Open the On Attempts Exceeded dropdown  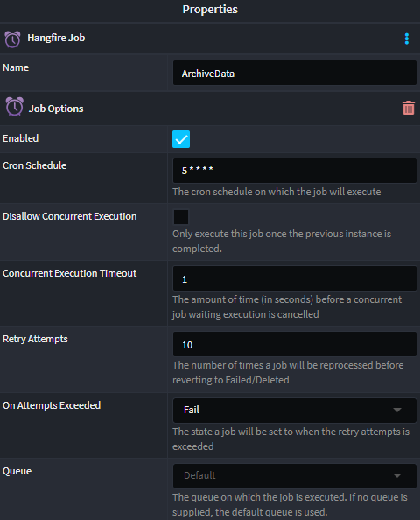tap(294, 411)
